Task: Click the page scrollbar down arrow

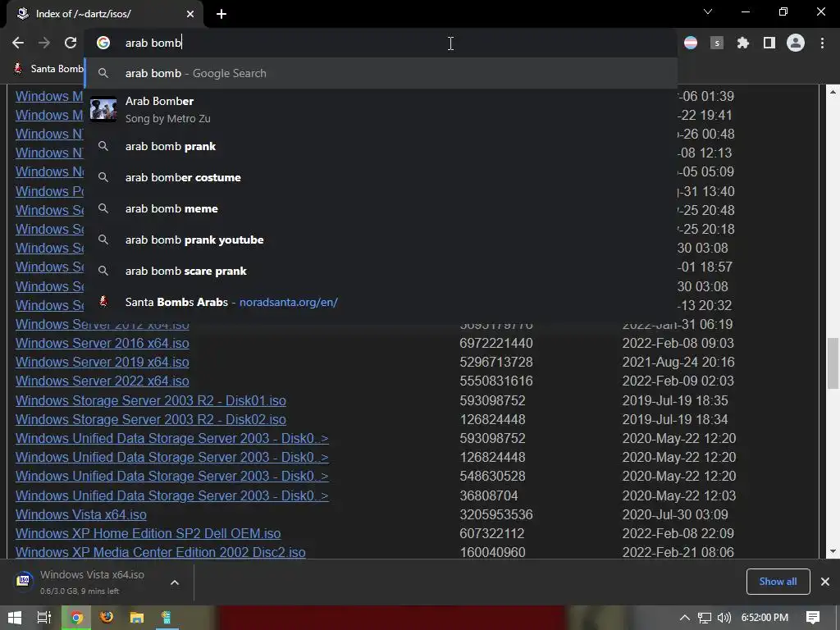Action: tap(833, 551)
